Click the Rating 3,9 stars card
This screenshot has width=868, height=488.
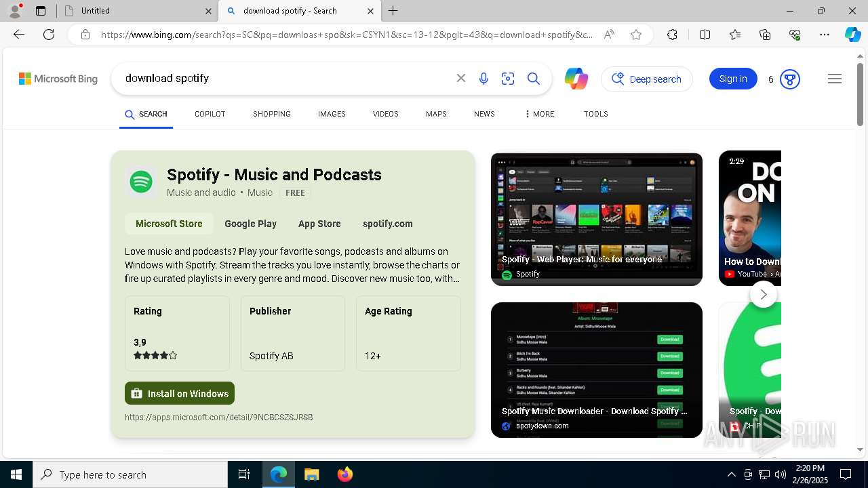[x=177, y=333]
